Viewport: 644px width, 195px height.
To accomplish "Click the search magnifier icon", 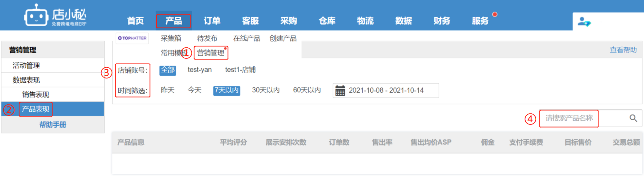I will click(633, 118).
